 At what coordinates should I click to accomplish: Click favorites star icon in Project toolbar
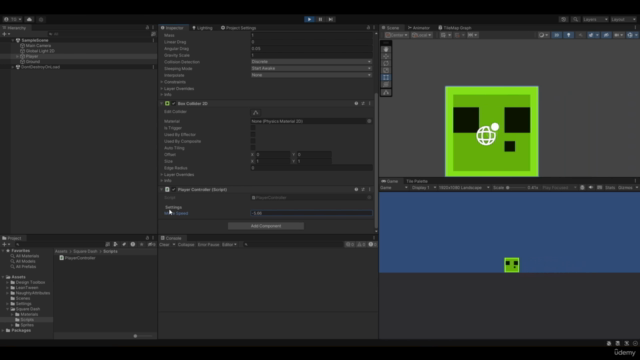tap(141, 244)
